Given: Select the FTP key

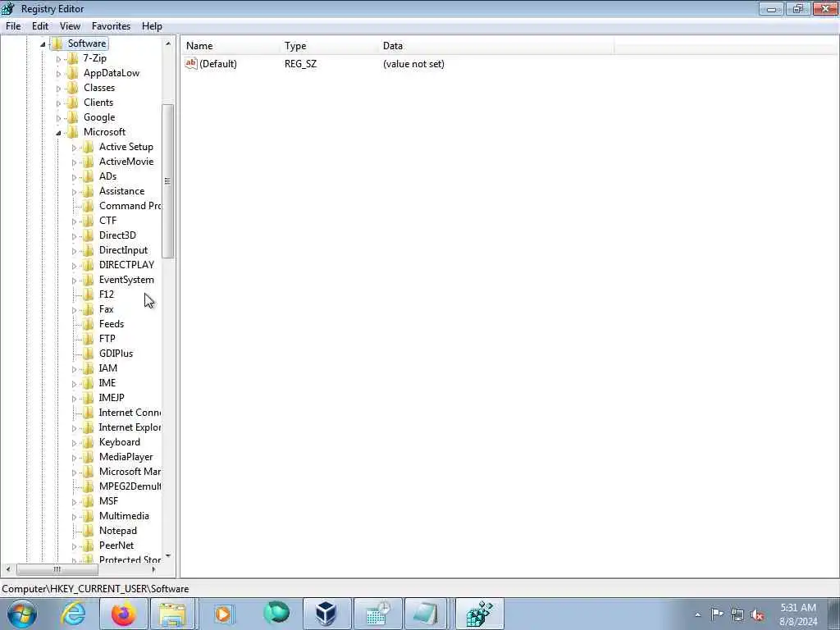Looking at the screenshot, I should pos(107,339).
